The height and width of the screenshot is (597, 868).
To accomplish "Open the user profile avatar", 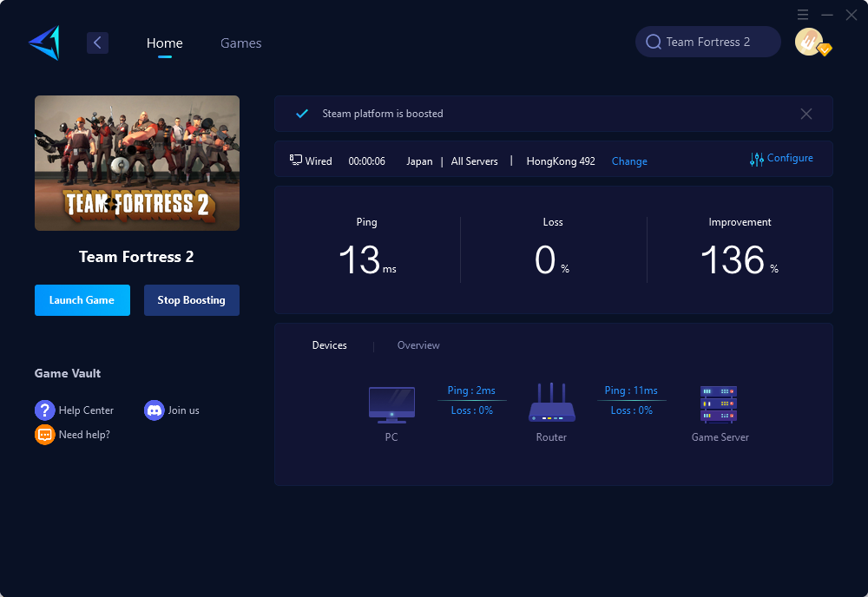I will [x=809, y=42].
